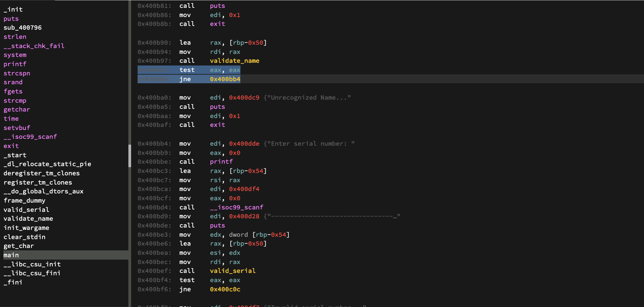Select clear_stdin in the function list
644x307 pixels.
(24, 237)
